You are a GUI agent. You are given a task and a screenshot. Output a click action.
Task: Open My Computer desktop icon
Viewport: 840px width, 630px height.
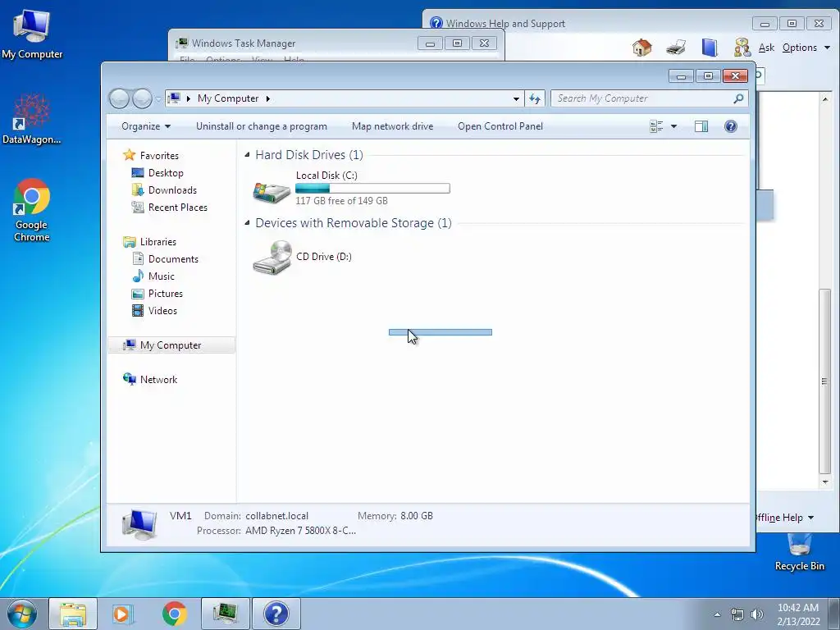click(32, 33)
